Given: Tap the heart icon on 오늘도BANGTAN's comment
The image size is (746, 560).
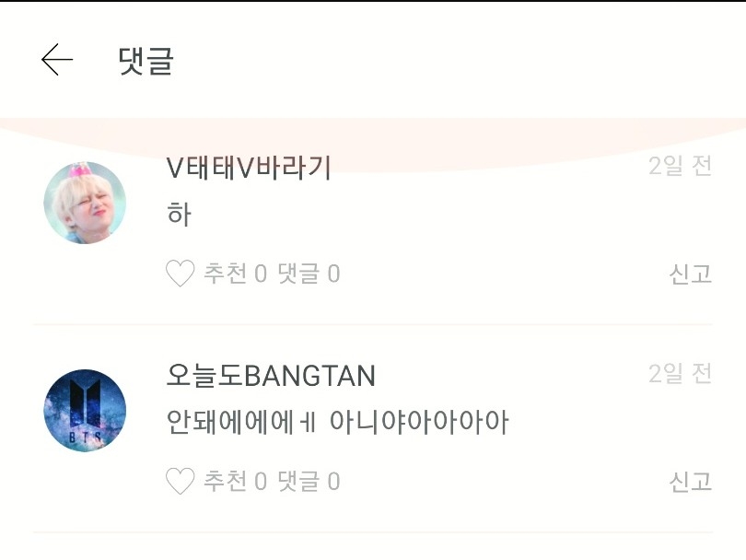Looking at the screenshot, I should tap(180, 481).
